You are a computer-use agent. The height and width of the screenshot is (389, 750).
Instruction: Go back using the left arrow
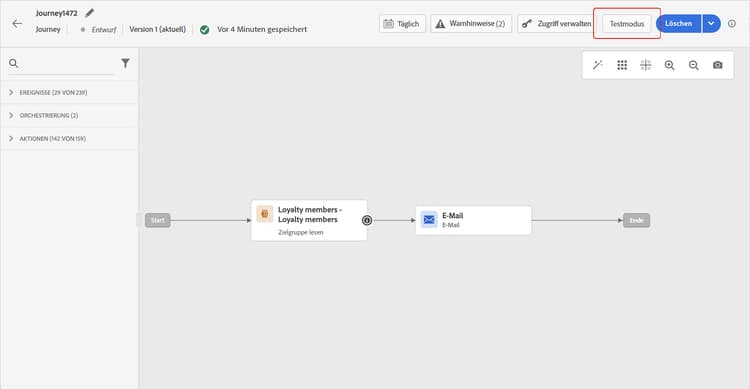point(17,23)
